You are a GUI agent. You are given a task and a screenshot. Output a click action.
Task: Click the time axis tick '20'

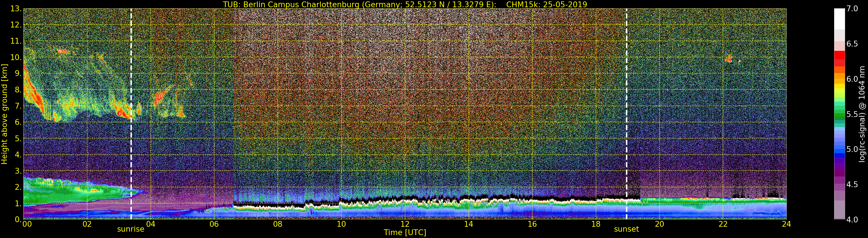pos(659,224)
